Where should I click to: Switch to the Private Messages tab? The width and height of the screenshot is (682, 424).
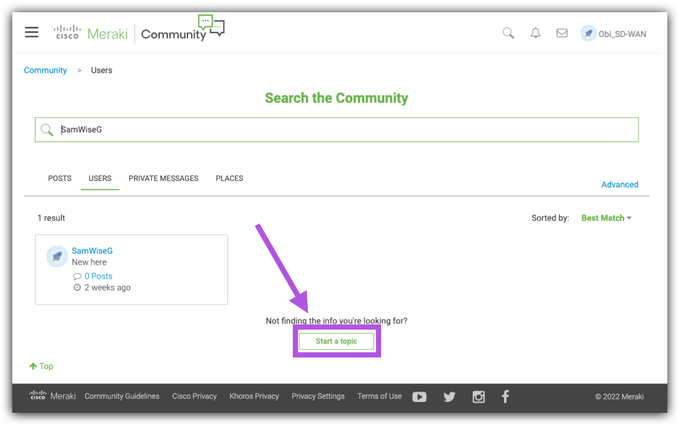click(163, 179)
